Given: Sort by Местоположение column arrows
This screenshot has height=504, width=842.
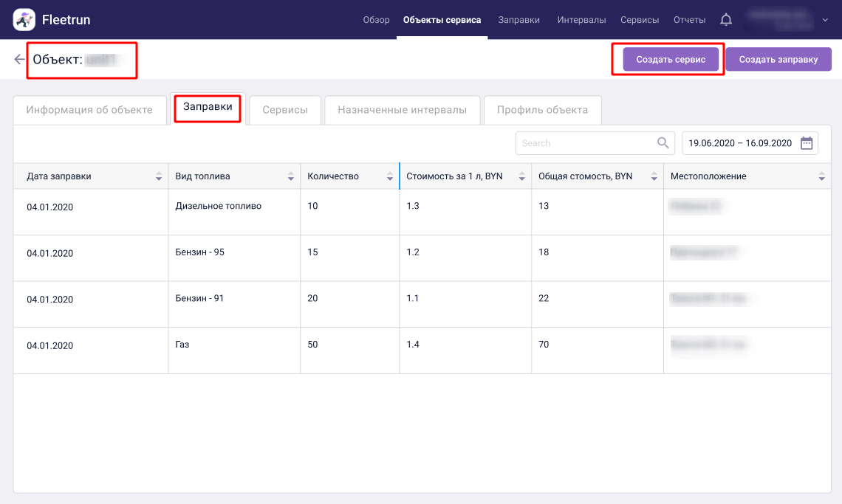Looking at the screenshot, I should tap(821, 176).
